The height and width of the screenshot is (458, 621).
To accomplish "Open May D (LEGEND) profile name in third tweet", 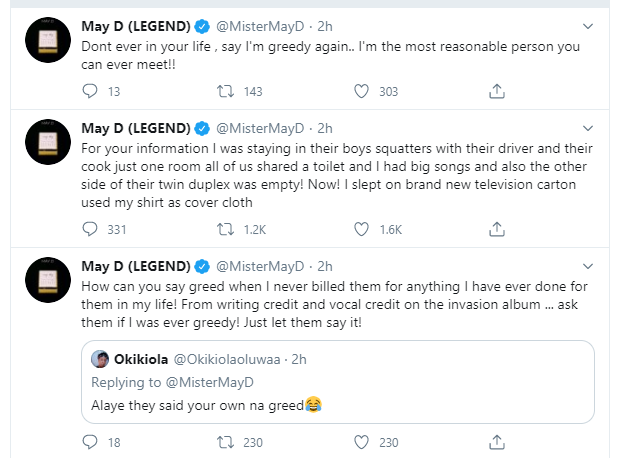I will point(135,266).
